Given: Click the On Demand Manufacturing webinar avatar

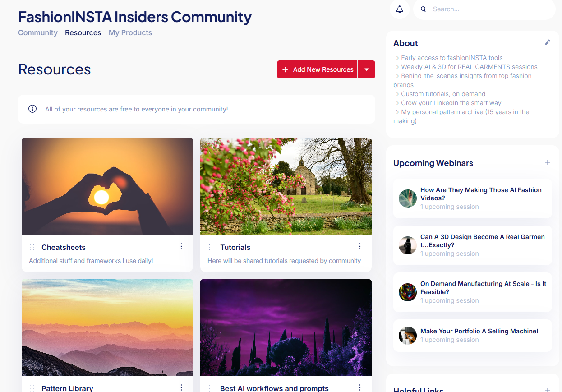Looking at the screenshot, I should [x=408, y=292].
